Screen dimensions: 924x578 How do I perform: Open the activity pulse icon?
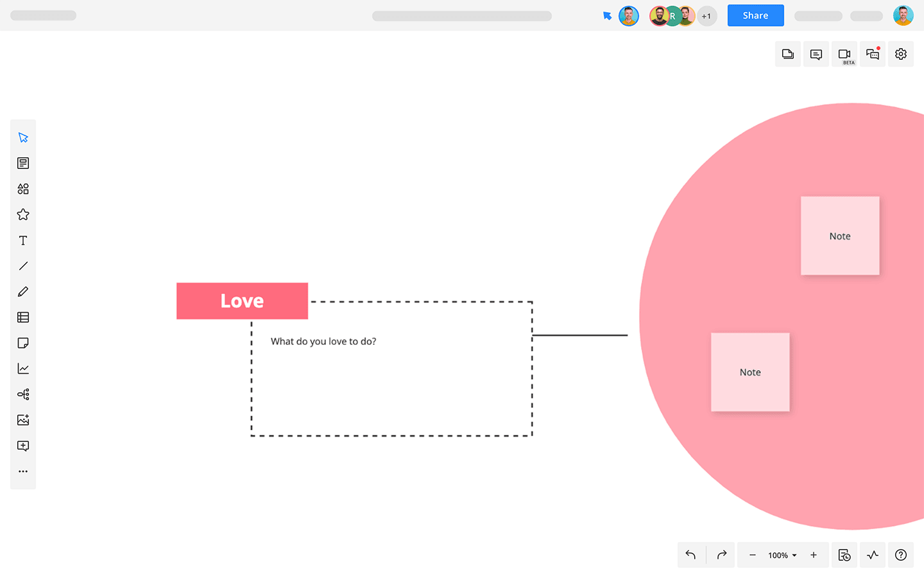click(x=873, y=555)
